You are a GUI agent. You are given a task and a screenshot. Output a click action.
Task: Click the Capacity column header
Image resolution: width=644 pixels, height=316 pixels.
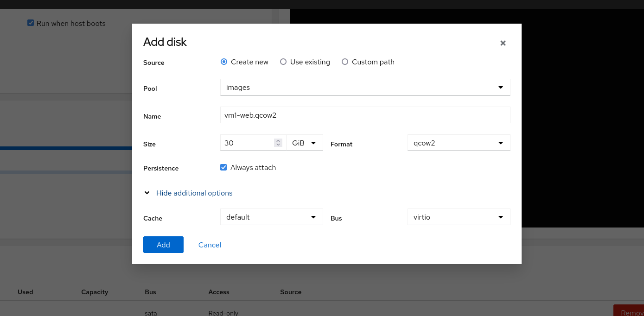95,292
